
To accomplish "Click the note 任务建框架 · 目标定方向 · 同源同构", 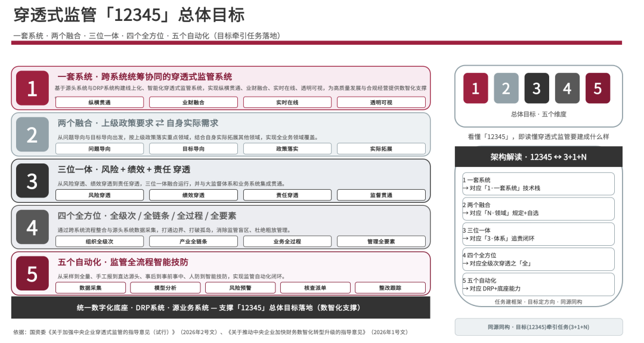I will [x=538, y=302].
